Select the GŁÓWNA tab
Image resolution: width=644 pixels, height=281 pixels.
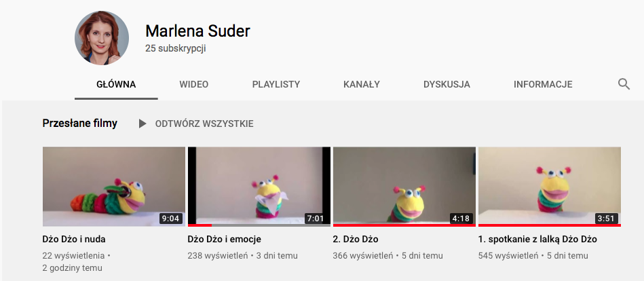tap(116, 85)
